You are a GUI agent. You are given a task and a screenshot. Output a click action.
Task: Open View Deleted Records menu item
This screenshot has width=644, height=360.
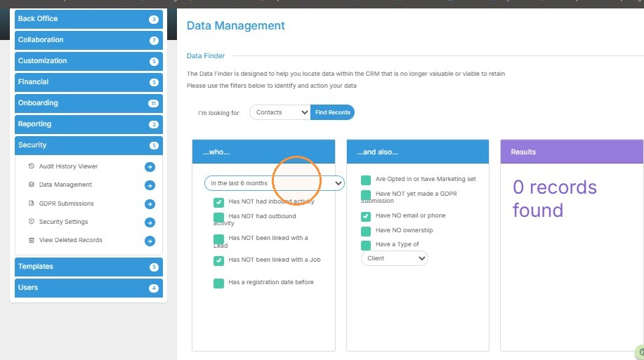click(71, 240)
